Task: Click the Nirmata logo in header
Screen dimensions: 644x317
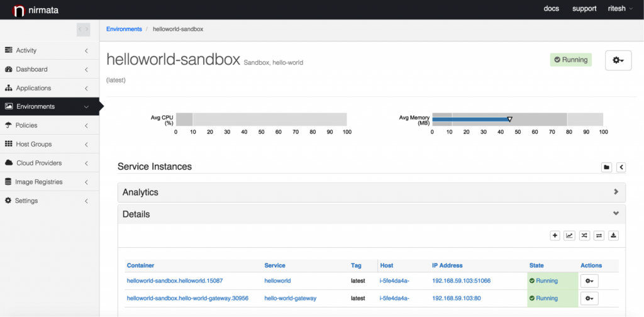Action: tap(35, 10)
